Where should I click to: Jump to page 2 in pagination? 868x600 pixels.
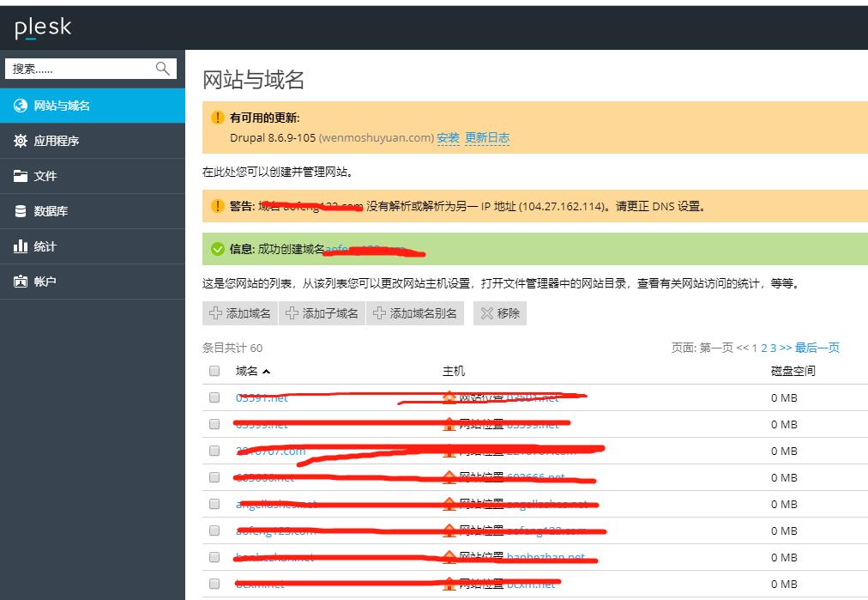click(763, 348)
